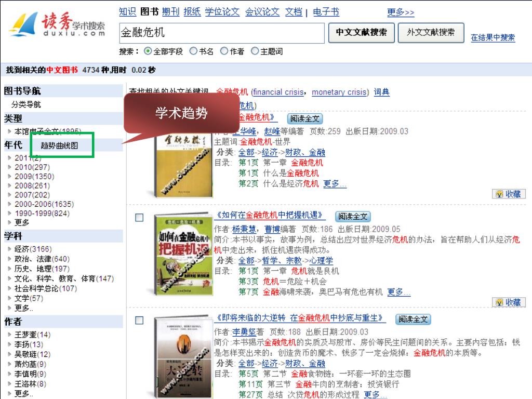Viewport: 532px width, 399px height.
Task: Open the green 把握机遇 book cover
Action: point(182,255)
